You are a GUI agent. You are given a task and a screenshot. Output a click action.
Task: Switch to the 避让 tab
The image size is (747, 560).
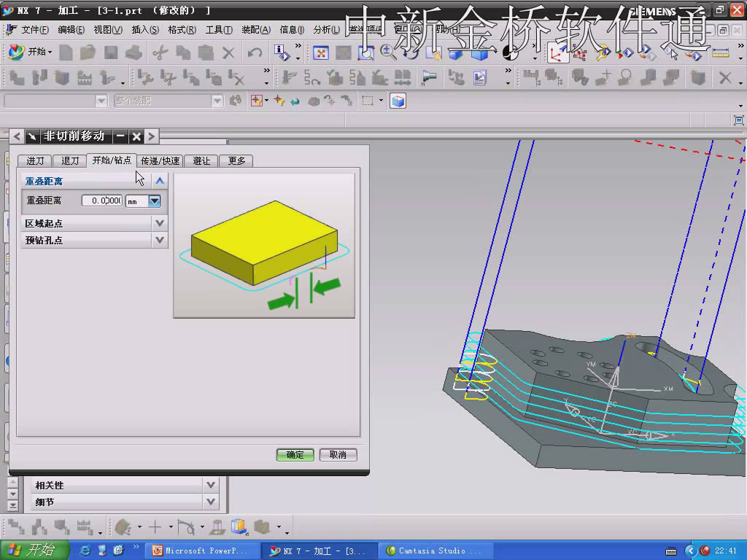point(201,161)
